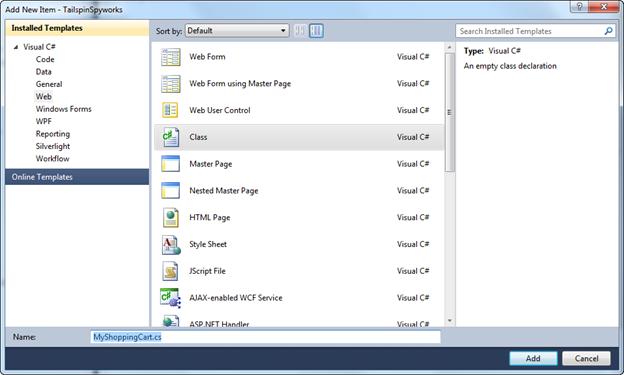Click the scrollbar down arrow
This screenshot has height=375, width=624.
[x=449, y=320]
